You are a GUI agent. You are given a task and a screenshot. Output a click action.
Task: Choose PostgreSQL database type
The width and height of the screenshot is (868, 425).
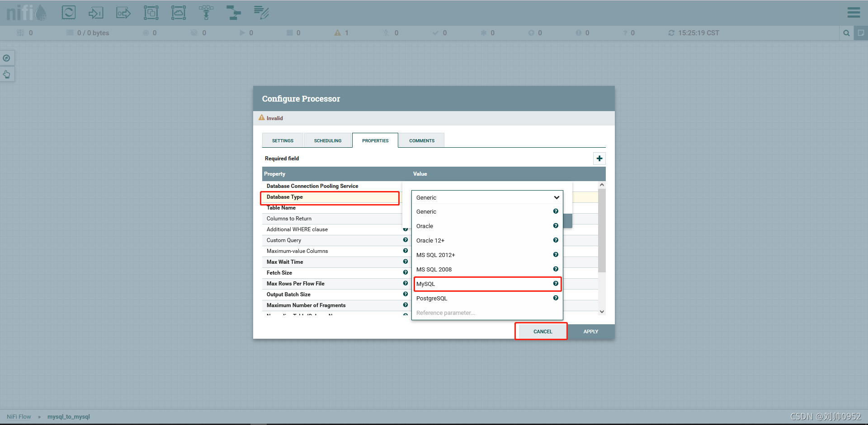487,298
